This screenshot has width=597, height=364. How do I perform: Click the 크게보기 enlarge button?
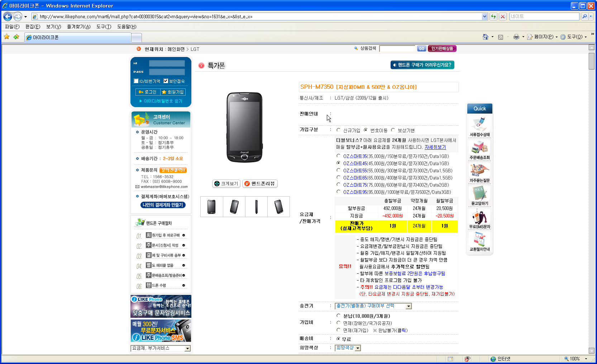click(x=226, y=183)
